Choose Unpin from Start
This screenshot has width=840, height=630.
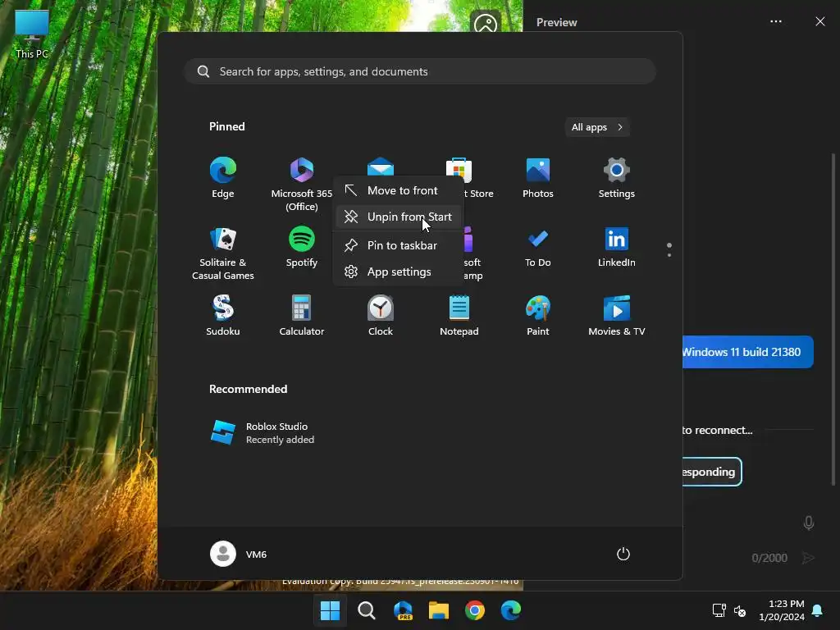click(x=397, y=217)
